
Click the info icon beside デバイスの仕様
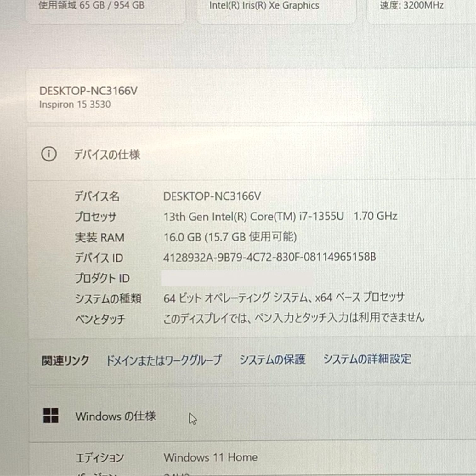tap(49, 154)
